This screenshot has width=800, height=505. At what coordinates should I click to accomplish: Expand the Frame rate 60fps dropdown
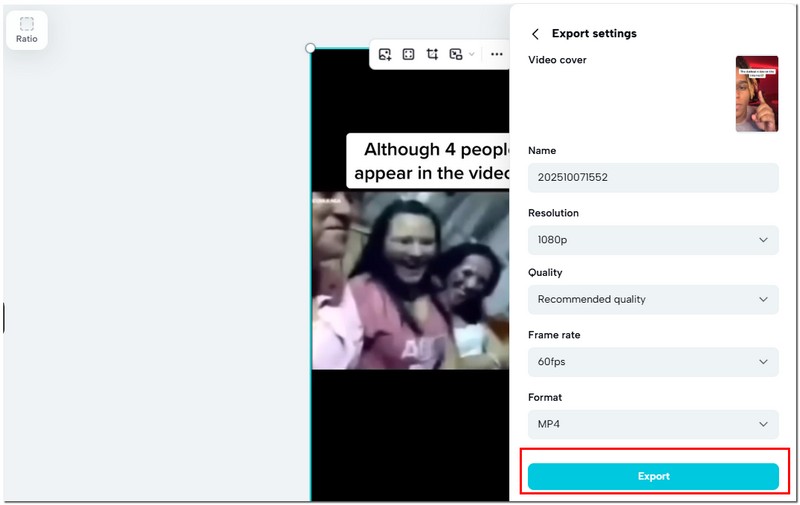(x=653, y=362)
